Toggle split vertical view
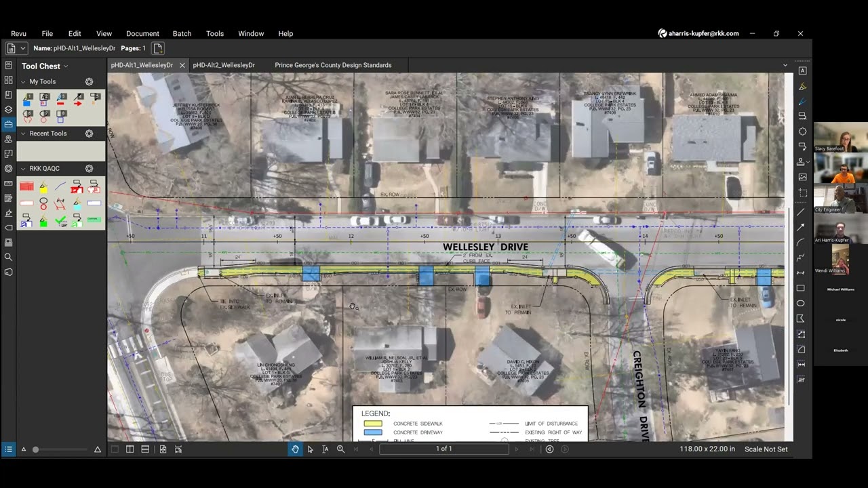The height and width of the screenshot is (488, 868). point(130,449)
